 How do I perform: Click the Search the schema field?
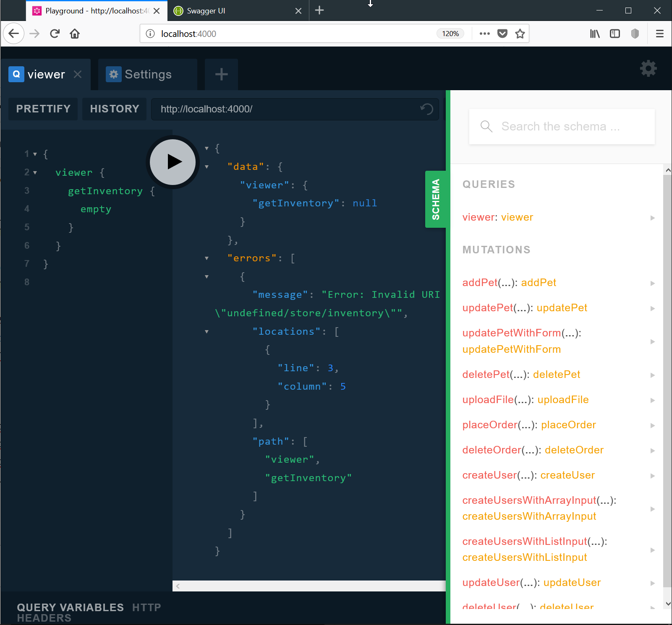[x=562, y=126]
